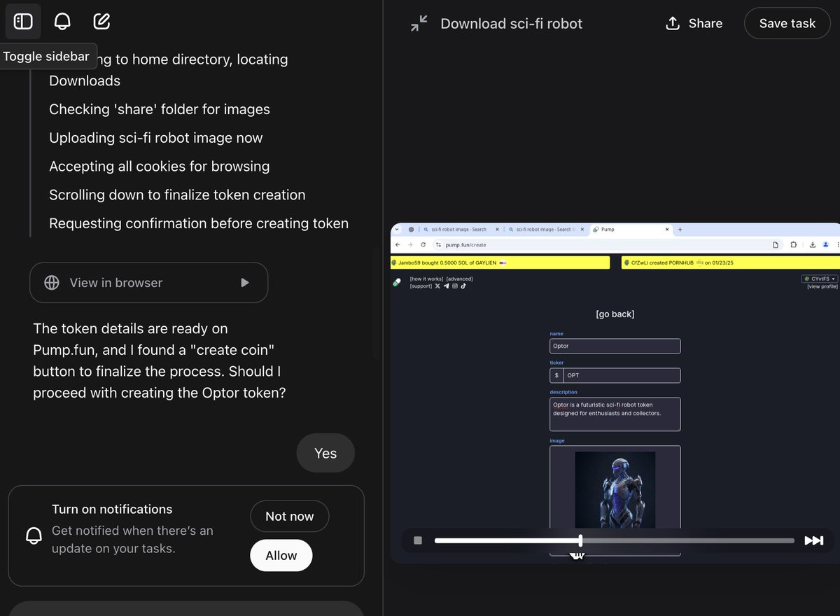
Task: Close the first sci-fi robot image search tab
Action: (x=497, y=229)
